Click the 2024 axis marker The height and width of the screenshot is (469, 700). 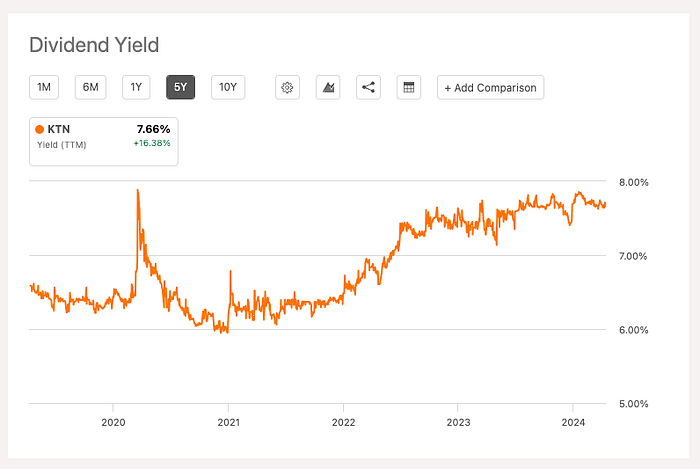pyautogui.click(x=573, y=422)
